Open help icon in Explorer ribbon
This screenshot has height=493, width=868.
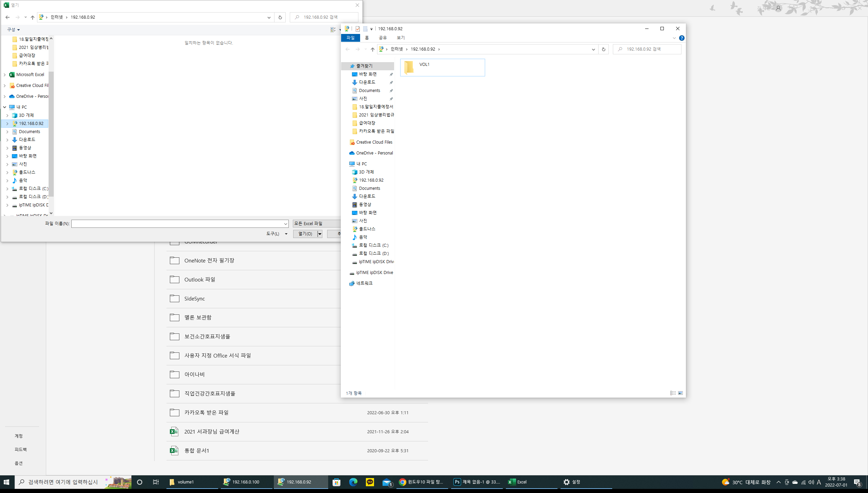(681, 38)
